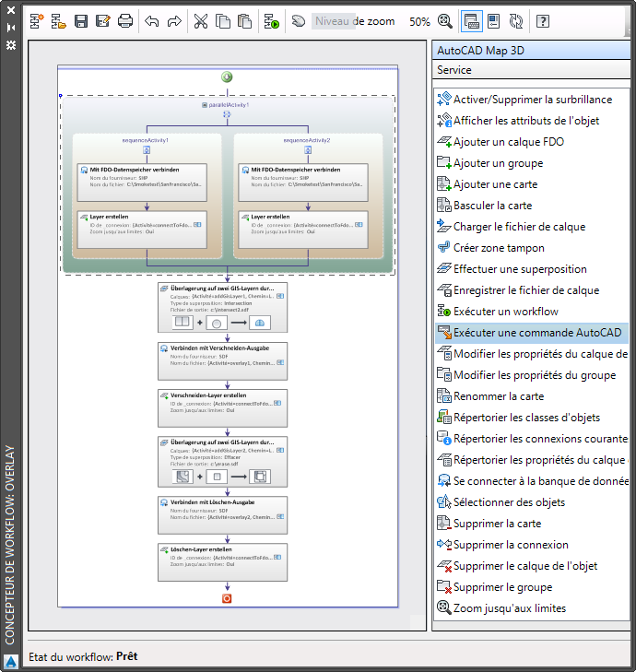
Task: Click Renommer la carte activity
Action: tap(532, 396)
